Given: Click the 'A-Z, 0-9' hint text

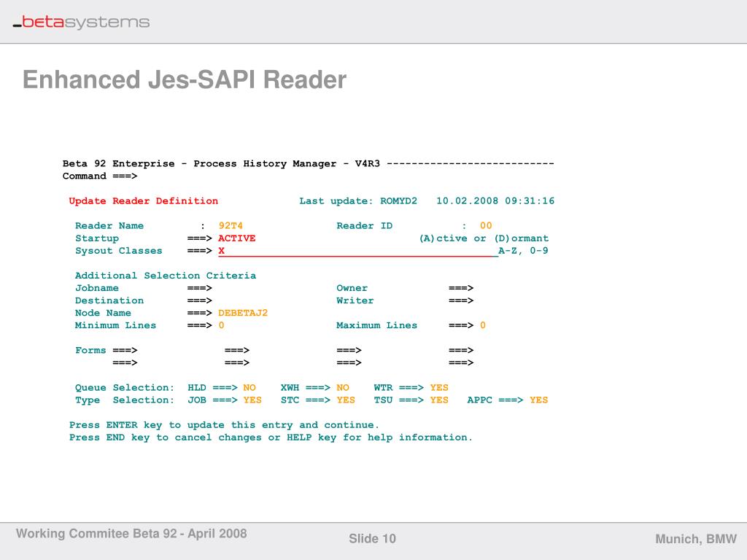Looking at the screenshot, I should [x=523, y=251].
